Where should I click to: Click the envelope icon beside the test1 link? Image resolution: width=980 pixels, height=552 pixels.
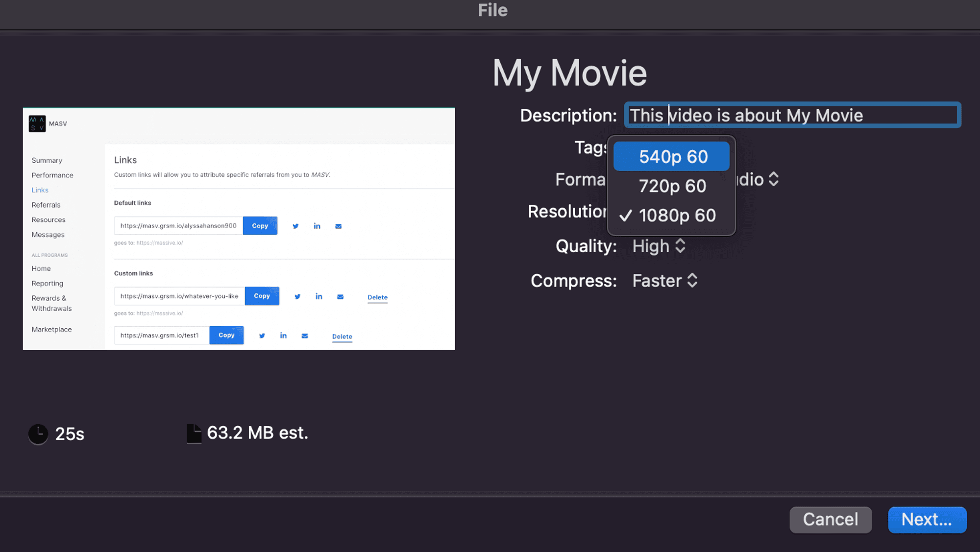[x=305, y=336]
